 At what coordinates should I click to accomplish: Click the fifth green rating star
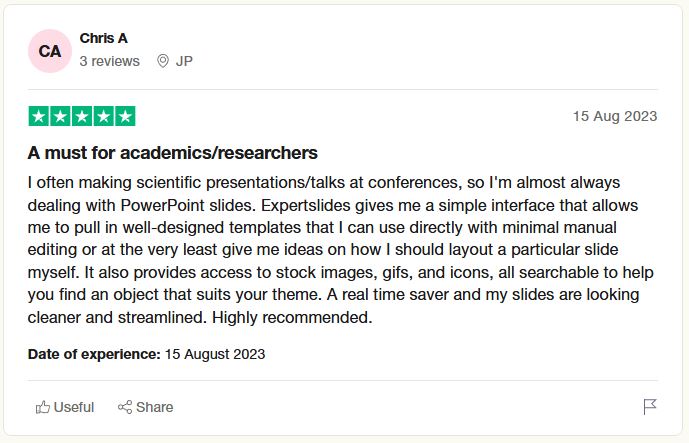[125, 116]
